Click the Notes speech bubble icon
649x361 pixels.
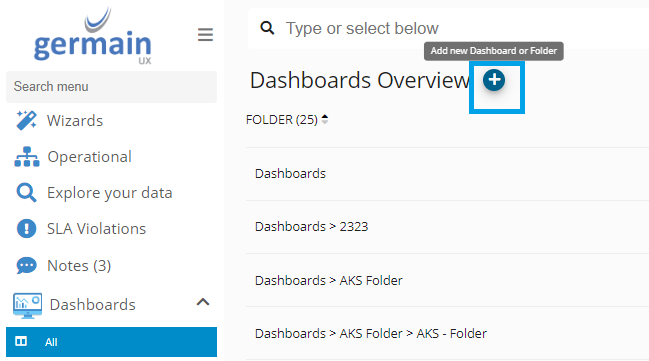(x=26, y=265)
